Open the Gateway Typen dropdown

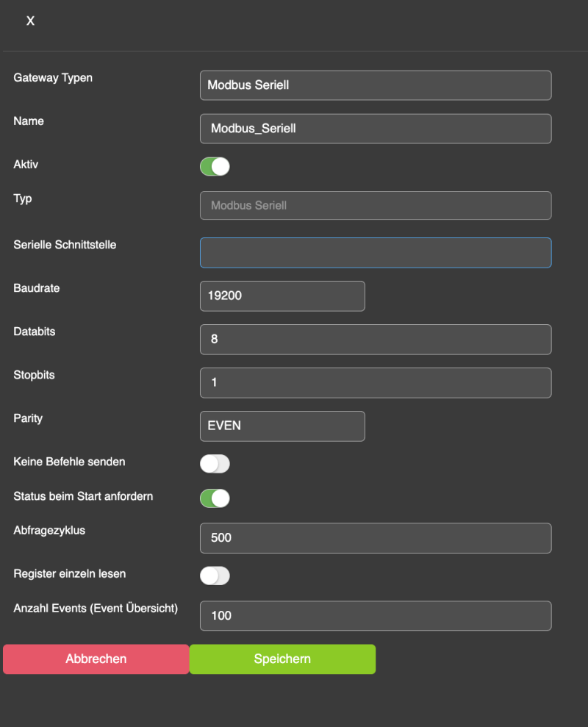(x=375, y=85)
